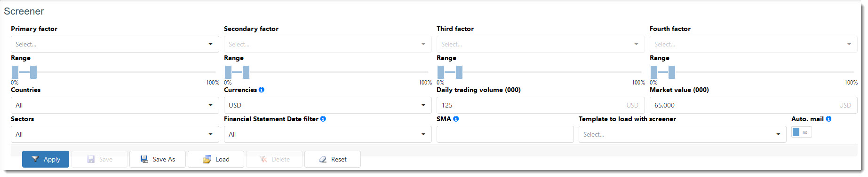Click the Save As button label

click(x=164, y=159)
